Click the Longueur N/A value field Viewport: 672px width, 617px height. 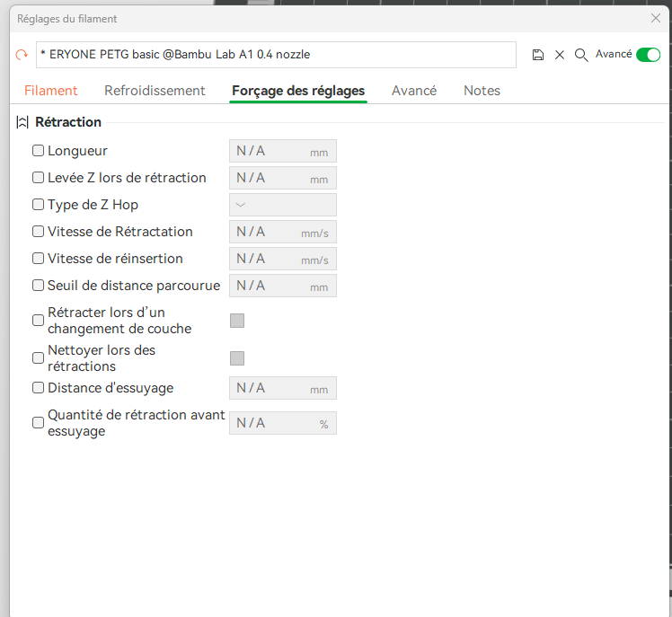(283, 151)
